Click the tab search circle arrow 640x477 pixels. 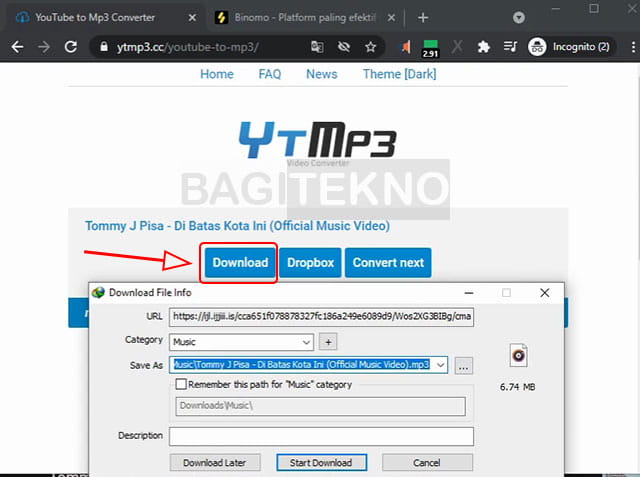click(519, 18)
